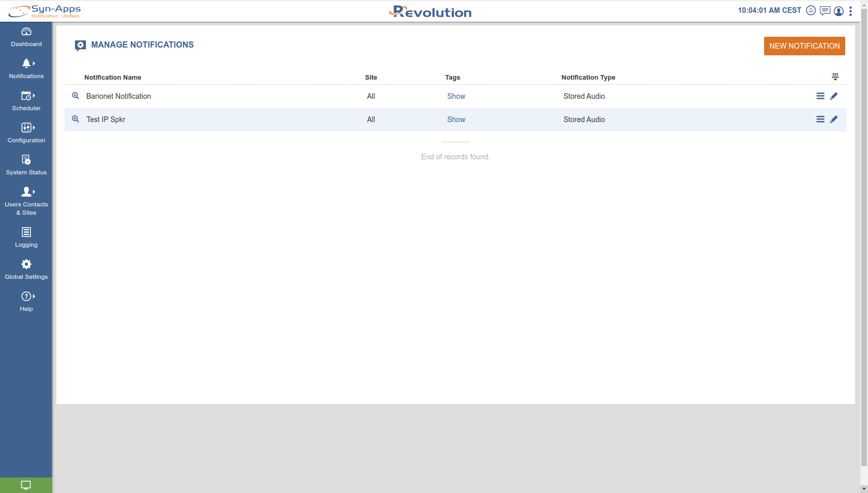Expand the Scheduler sidebar menu
Screen dimensions: 868x493
[x=26, y=100]
